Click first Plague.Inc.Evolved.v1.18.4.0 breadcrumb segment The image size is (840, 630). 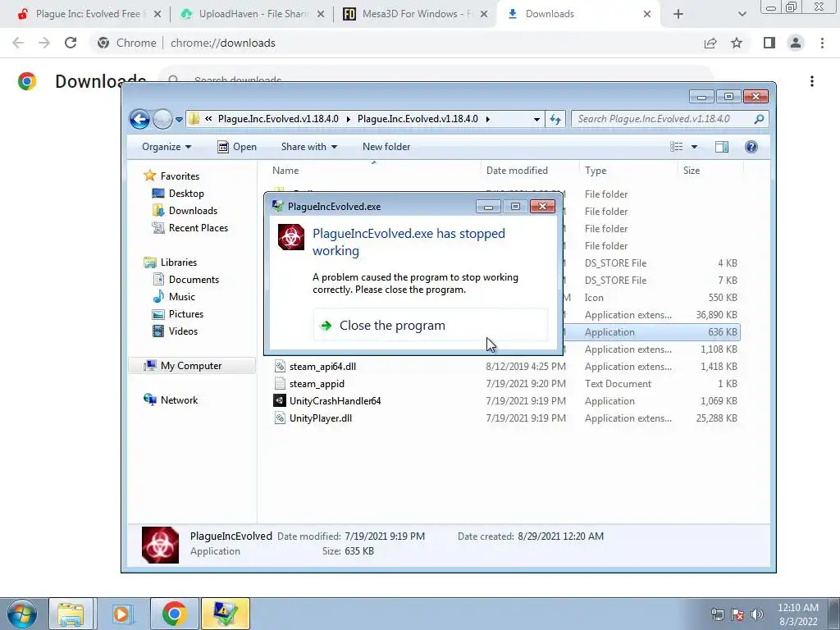pos(278,119)
